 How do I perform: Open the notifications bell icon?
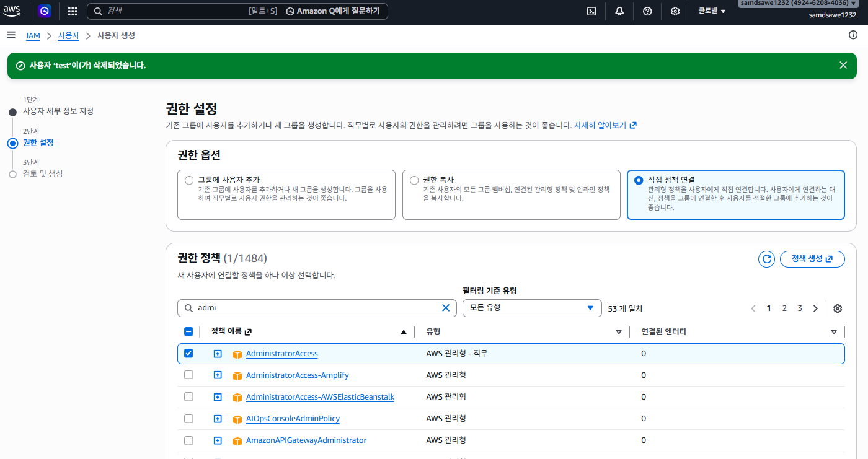coord(619,11)
